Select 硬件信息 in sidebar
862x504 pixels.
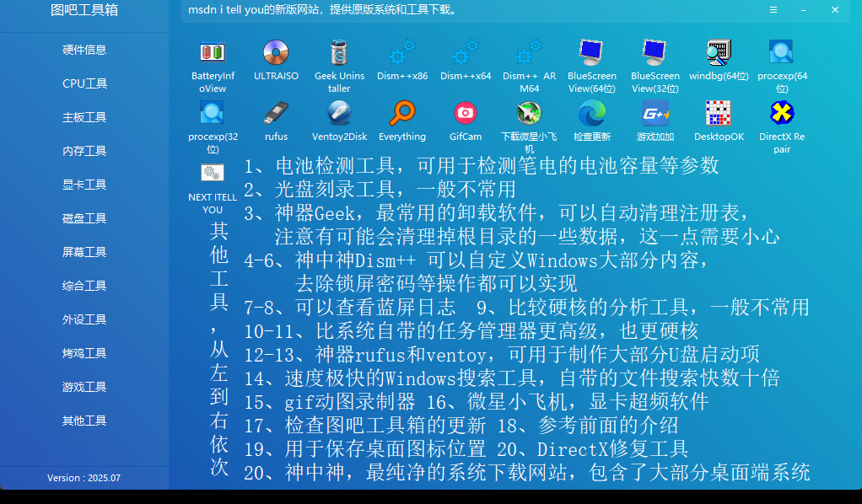[84, 50]
